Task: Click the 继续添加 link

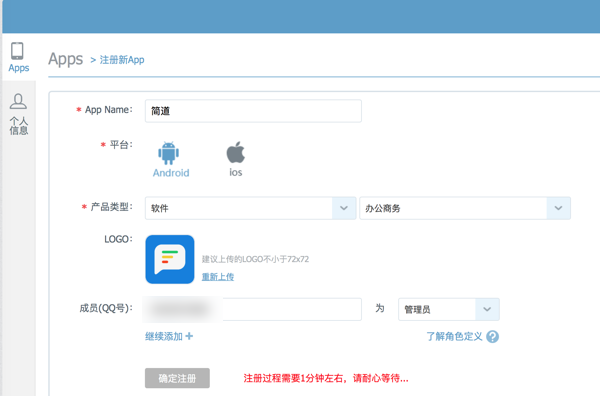Action: point(164,336)
